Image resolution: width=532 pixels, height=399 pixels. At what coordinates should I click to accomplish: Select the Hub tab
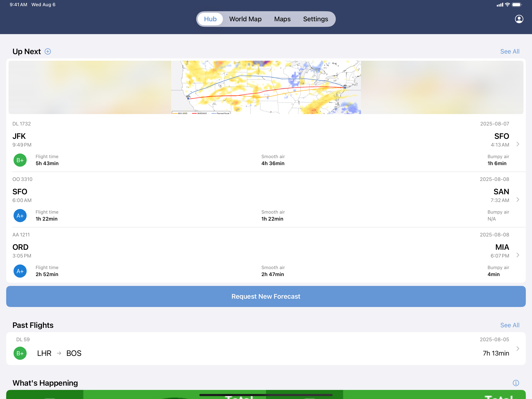pos(210,19)
